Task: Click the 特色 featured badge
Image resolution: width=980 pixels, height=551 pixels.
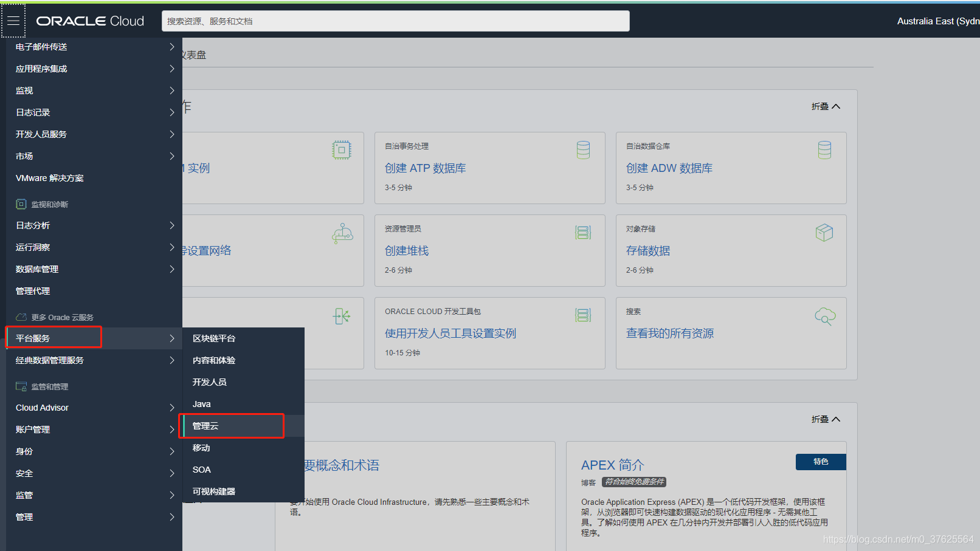Action: click(x=821, y=462)
